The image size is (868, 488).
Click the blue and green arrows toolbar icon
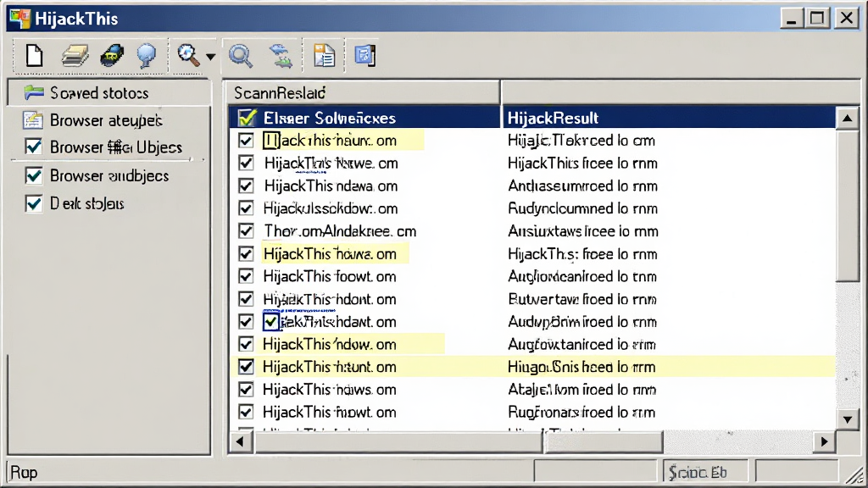point(281,57)
